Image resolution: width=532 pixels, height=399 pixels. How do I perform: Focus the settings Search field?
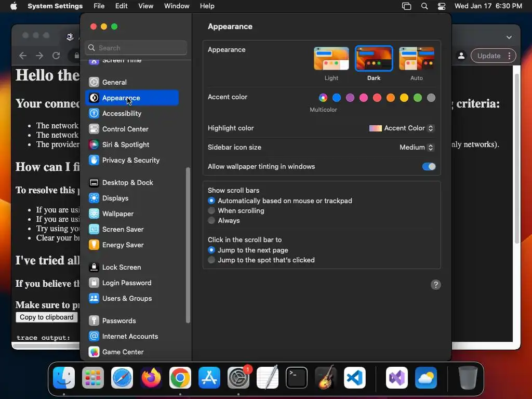[136, 48]
